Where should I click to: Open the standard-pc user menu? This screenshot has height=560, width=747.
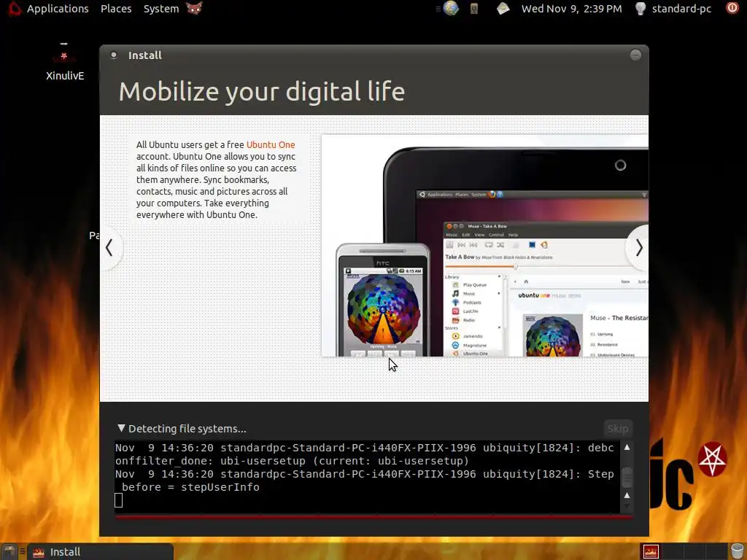coord(681,9)
